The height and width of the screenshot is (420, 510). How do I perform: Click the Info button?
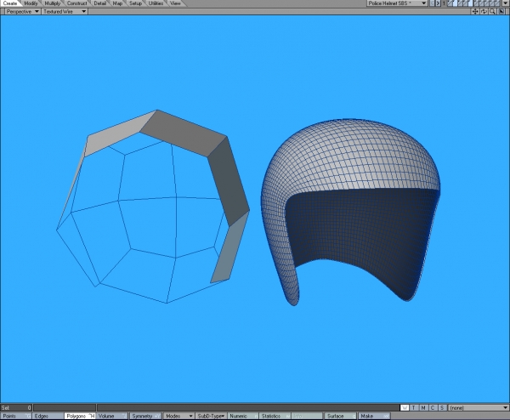307,416
